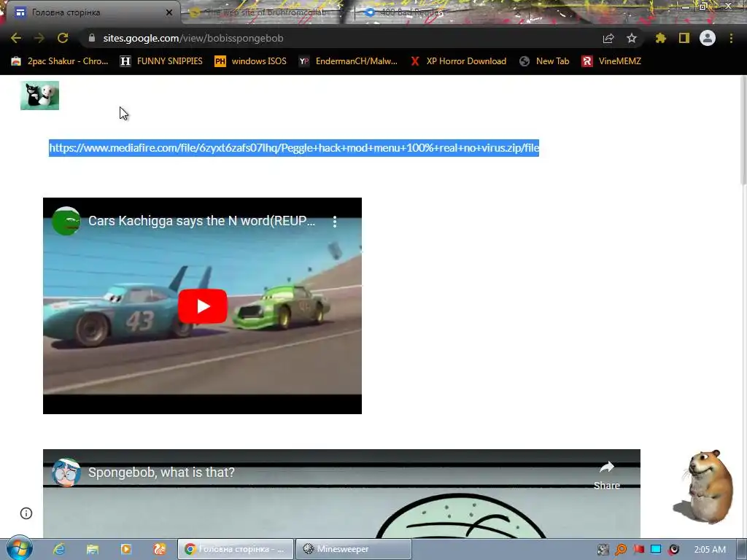Toggle the Chrome side panel icon
This screenshot has width=747, height=560.
coord(684,38)
